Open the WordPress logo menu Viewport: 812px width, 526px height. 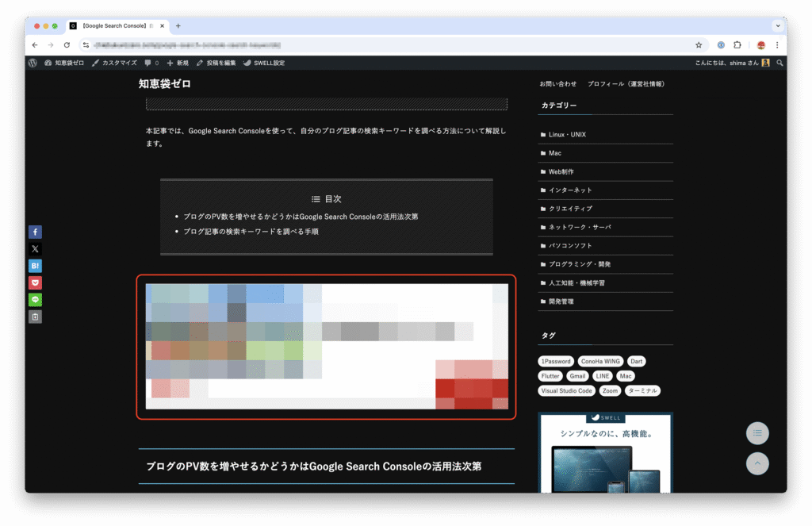(33, 63)
